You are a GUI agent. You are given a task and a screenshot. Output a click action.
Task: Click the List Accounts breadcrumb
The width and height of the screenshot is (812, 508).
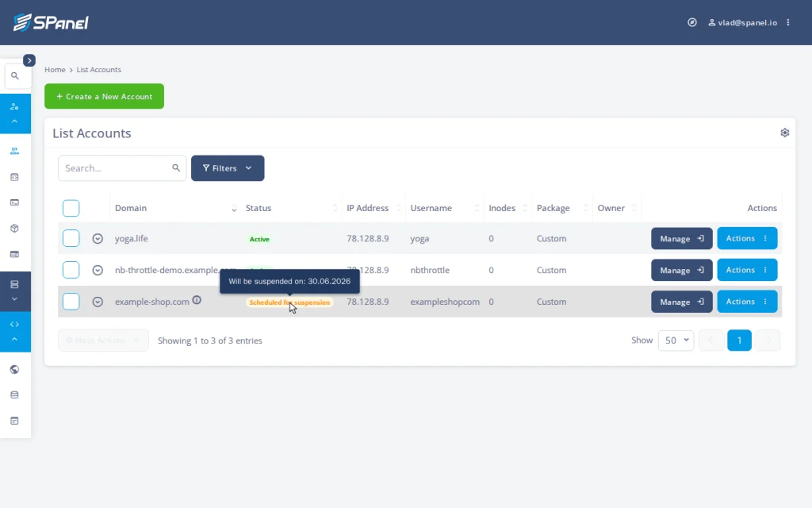coord(99,70)
